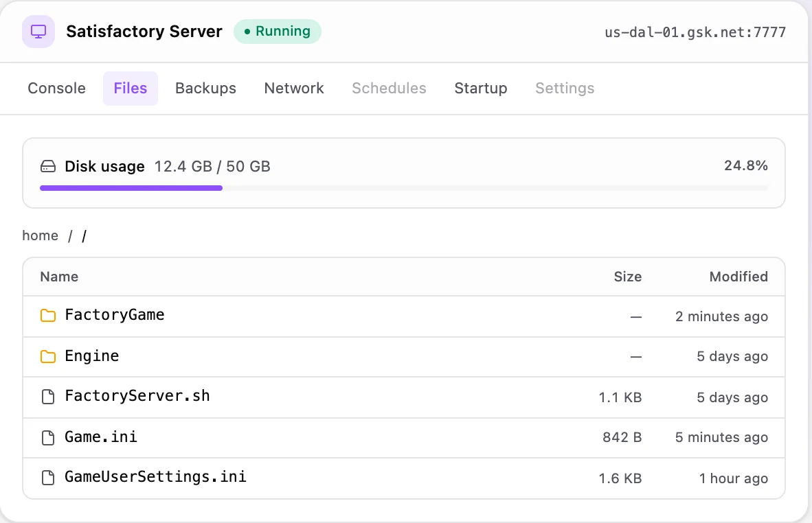The image size is (812, 523).
Task: Select the Files tab
Action: click(131, 89)
